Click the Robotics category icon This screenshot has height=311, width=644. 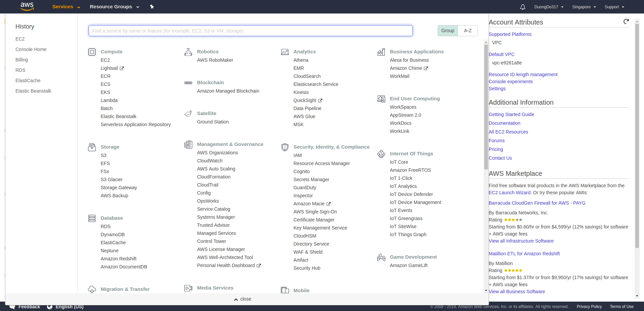click(188, 52)
